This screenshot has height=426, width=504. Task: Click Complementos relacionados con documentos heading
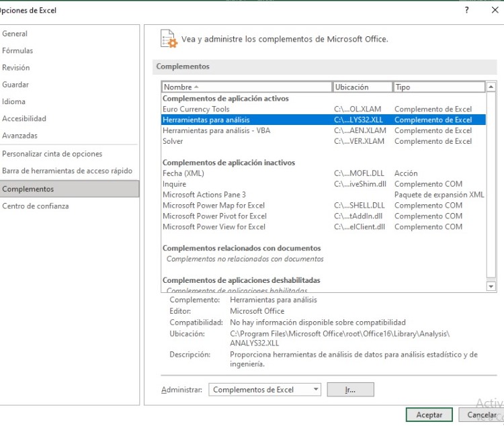(241, 248)
